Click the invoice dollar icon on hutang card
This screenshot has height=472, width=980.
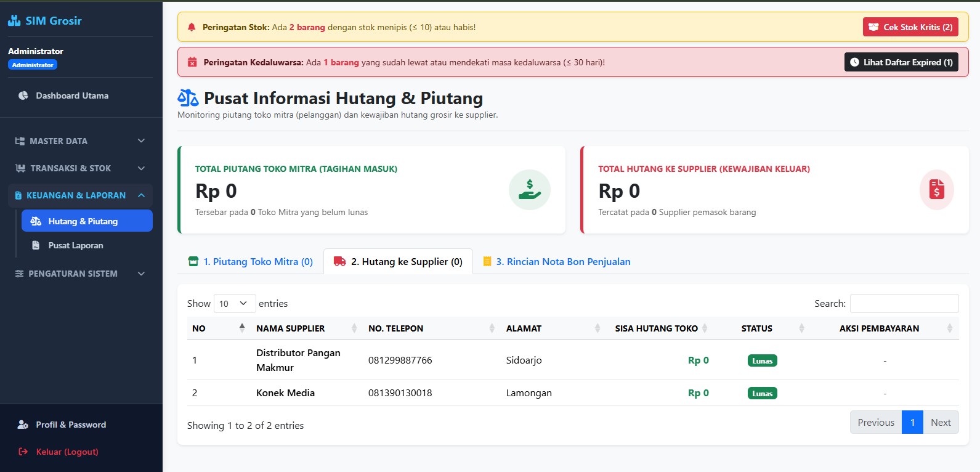[936, 190]
